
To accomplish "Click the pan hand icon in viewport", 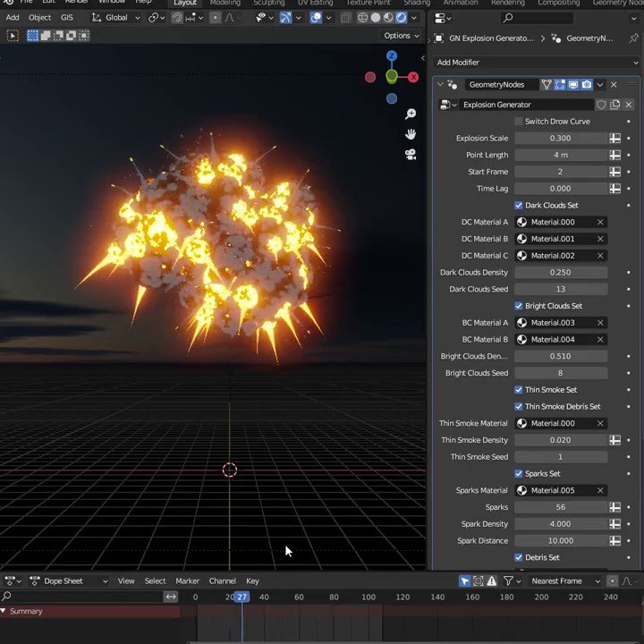I will 411,134.
